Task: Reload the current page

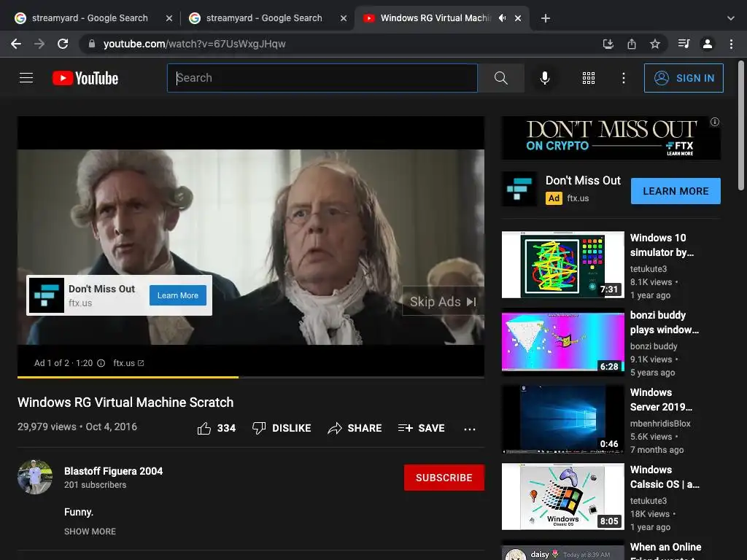Action: click(63, 44)
